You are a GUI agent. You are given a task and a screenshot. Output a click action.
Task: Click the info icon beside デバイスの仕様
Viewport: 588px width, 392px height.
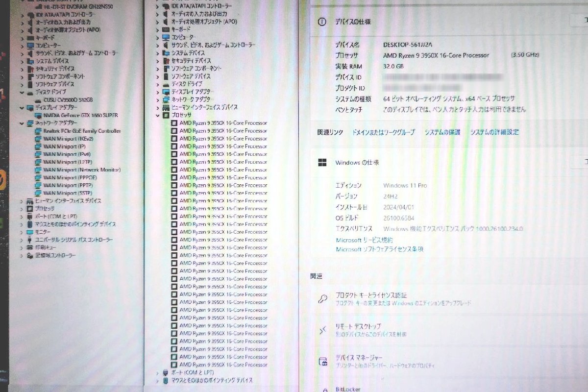click(x=322, y=22)
